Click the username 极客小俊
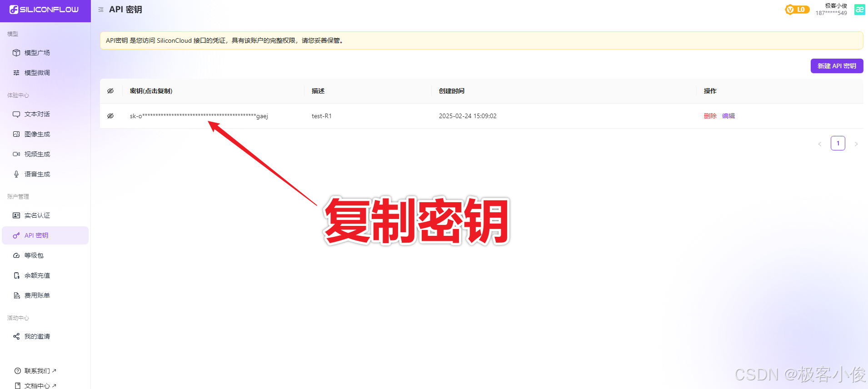This screenshot has height=389, width=868. (x=836, y=5)
